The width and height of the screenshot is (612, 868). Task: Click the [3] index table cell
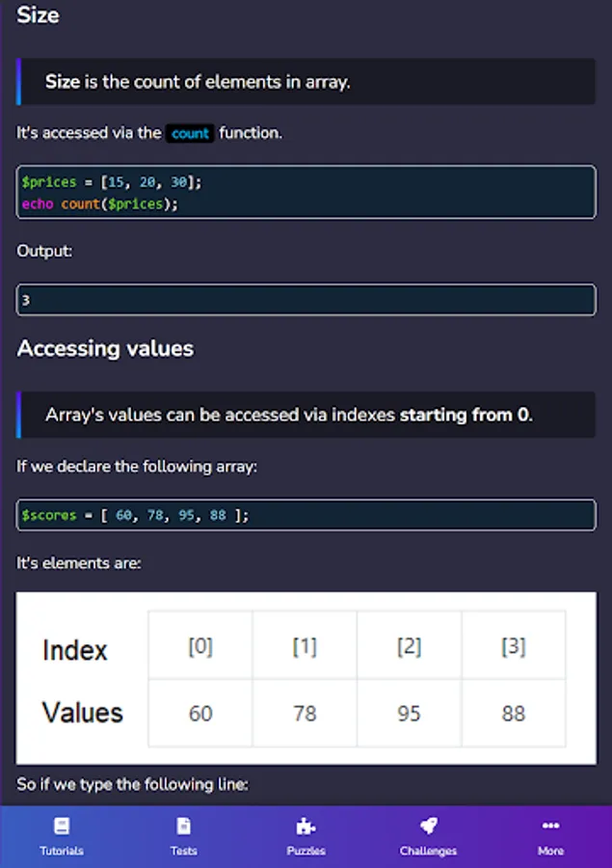(x=514, y=645)
